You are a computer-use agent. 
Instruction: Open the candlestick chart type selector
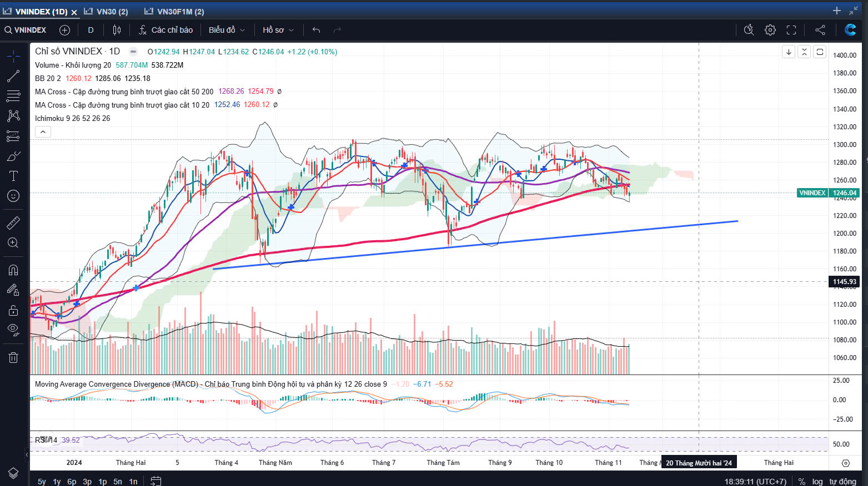(x=117, y=30)
